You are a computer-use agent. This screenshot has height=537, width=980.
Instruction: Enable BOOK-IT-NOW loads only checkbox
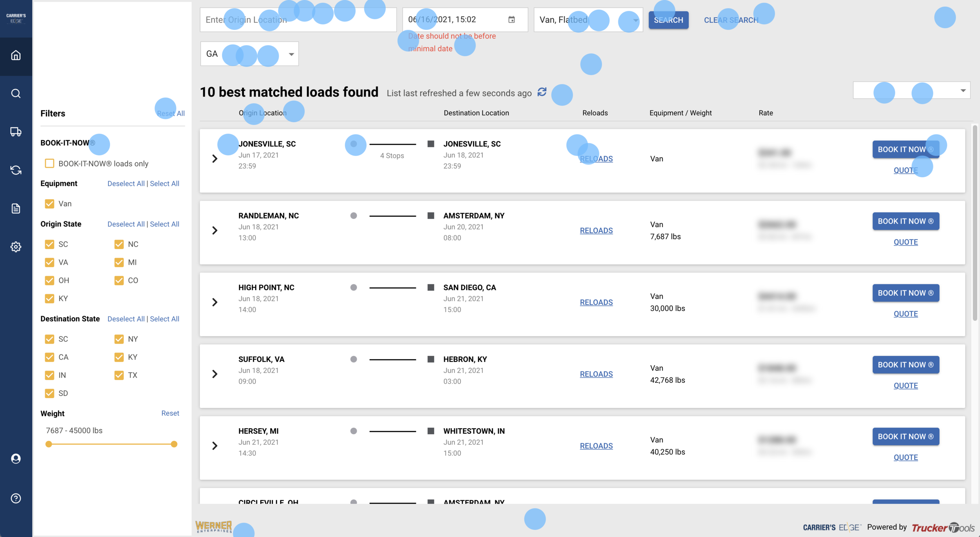pos(49,164)
